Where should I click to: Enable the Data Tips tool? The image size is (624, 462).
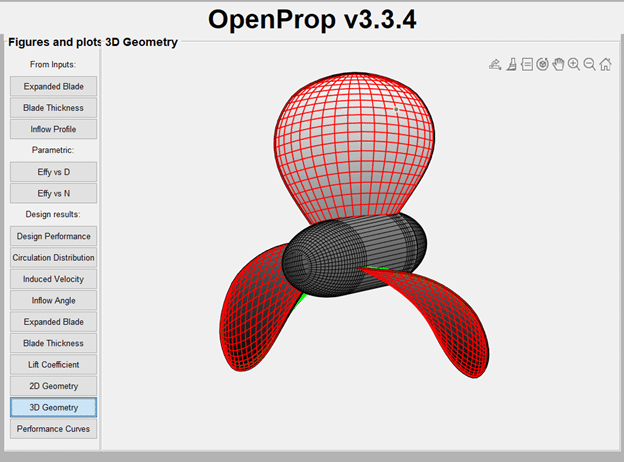click(x=527, y=64)
